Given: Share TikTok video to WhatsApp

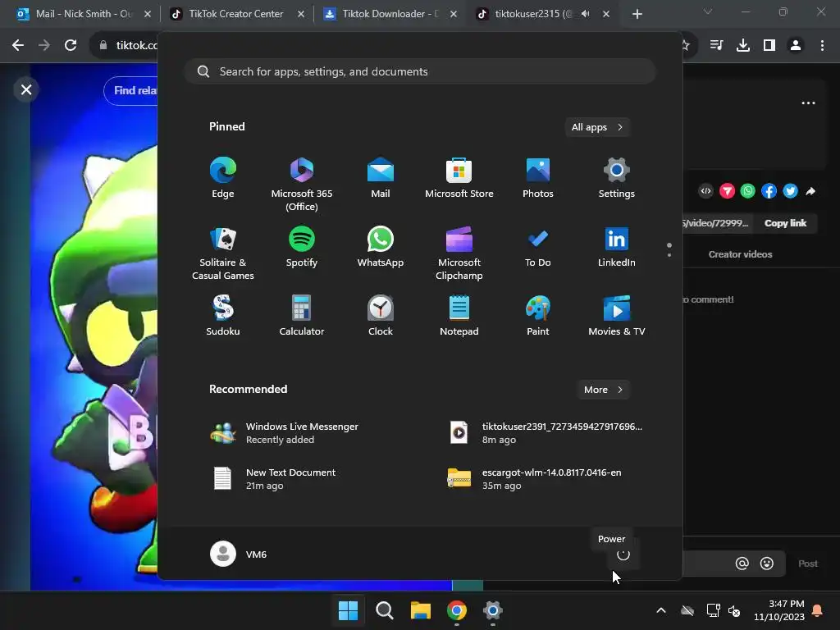Looking at the screenshot, I should coord(748,190).
